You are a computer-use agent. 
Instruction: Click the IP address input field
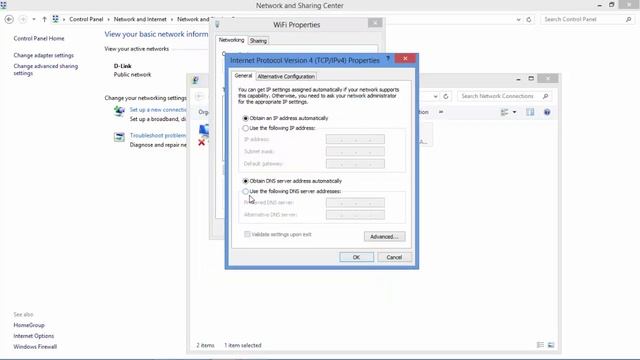355,139
